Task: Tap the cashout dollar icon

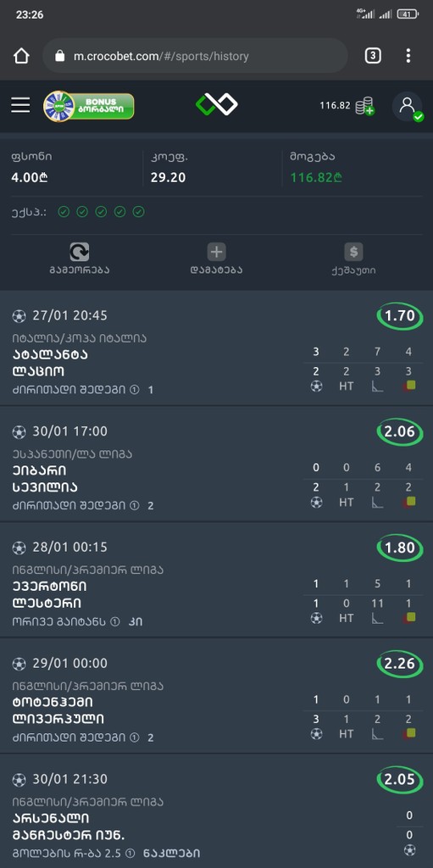Action: click(354, 252)
